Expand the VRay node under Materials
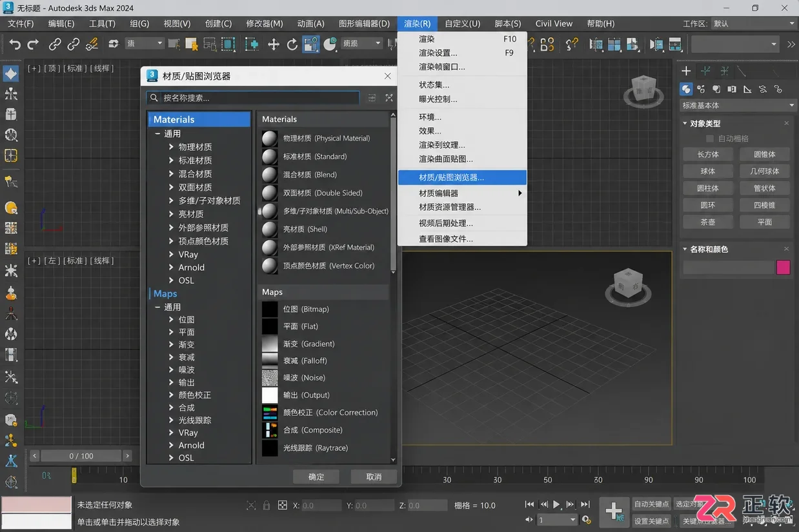799x532 pixels. pyautogui.click(x=171, y=255)
